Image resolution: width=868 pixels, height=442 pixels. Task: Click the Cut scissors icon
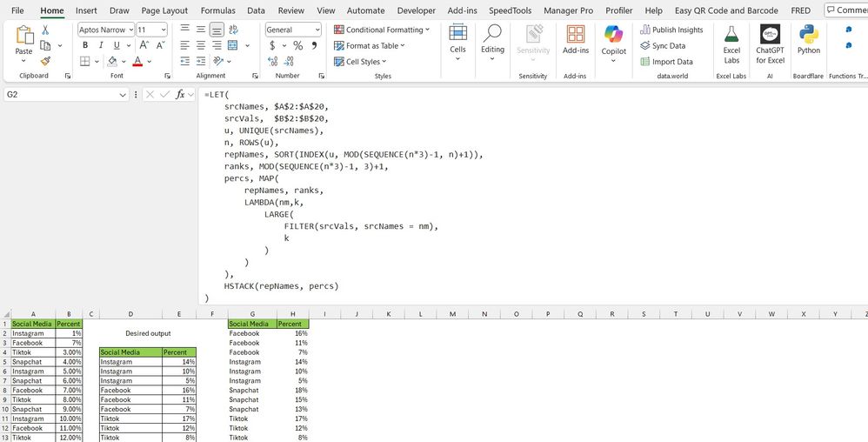coord(45,30)
